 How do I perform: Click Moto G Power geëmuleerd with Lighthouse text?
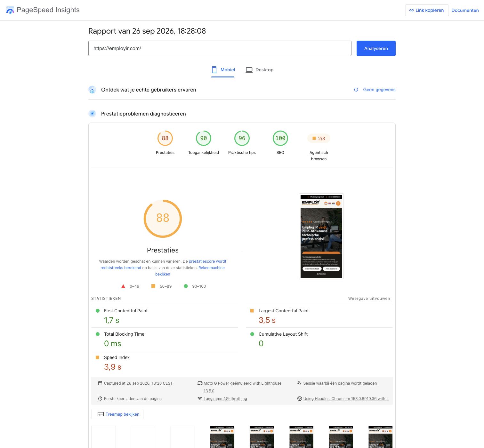click(243, 387)
